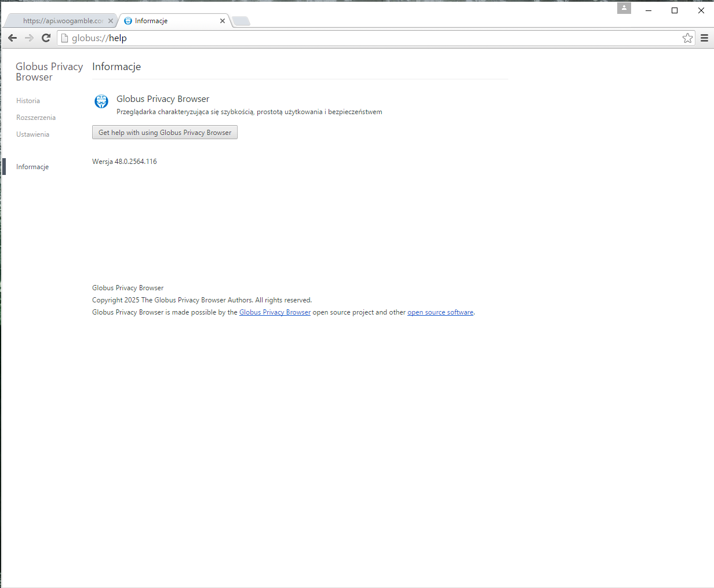
Task: Click the Informacje page heading
Action: pos(116,67)
